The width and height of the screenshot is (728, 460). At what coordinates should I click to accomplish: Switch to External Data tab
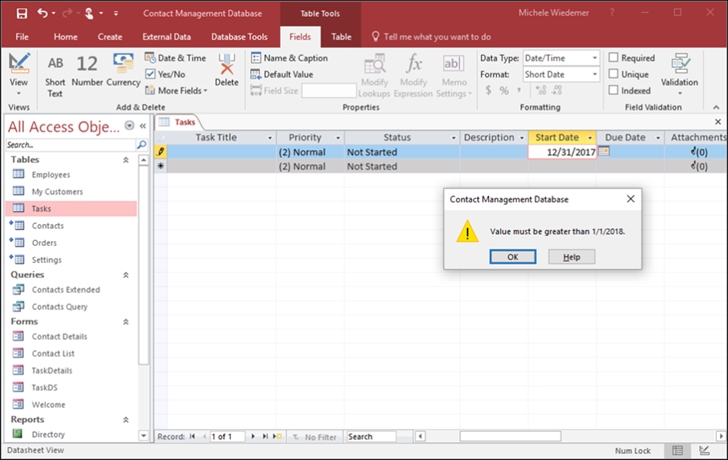pos(167,37)
